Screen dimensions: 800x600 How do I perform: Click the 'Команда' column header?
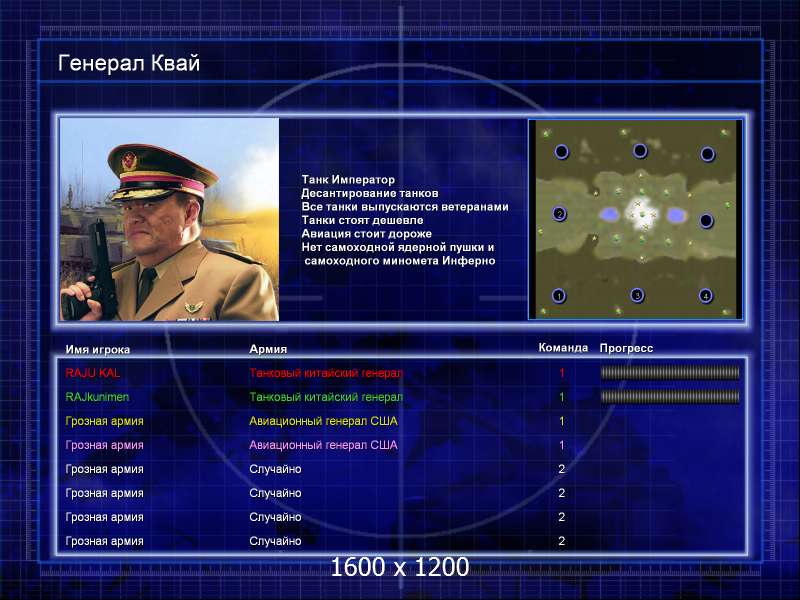tap(563, 348)
